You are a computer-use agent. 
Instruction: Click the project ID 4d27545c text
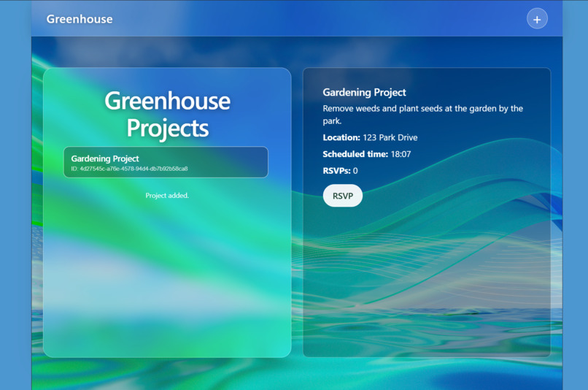click(x=129, y=169)
